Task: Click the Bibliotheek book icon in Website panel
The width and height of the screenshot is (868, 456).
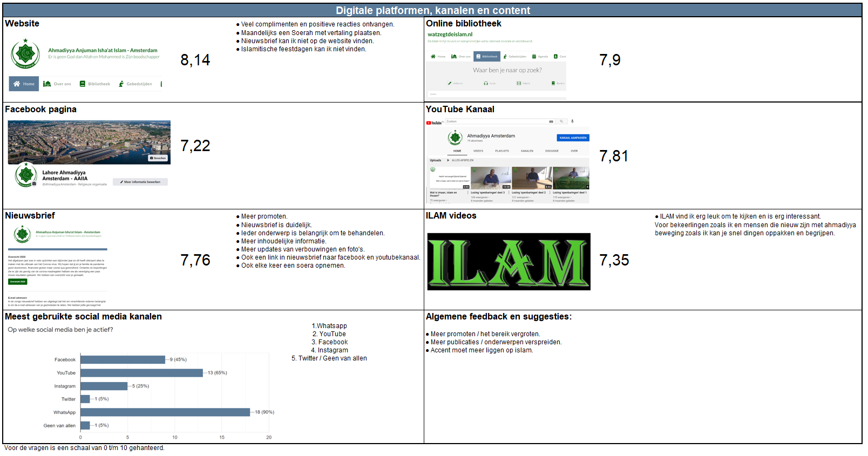Action: click(83, 84)
